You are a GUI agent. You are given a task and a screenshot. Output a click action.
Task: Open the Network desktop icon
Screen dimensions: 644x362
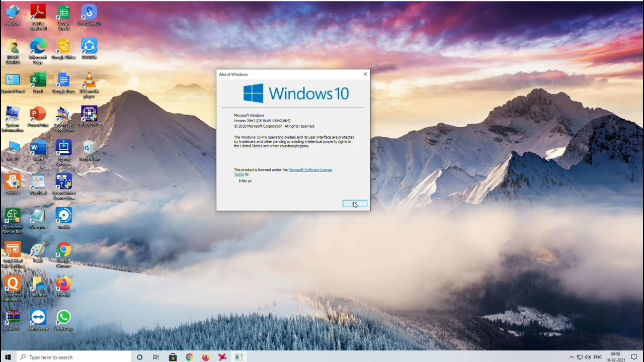pyautogui.click(x=13, y=15)
